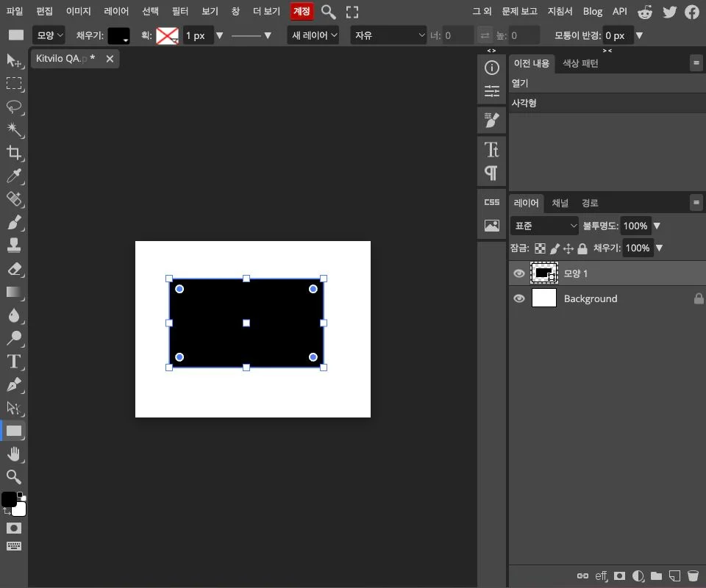The height and width of the screenshot is (588, 706).
Task: Open the Brush panel icon
Action: [492, 120]
